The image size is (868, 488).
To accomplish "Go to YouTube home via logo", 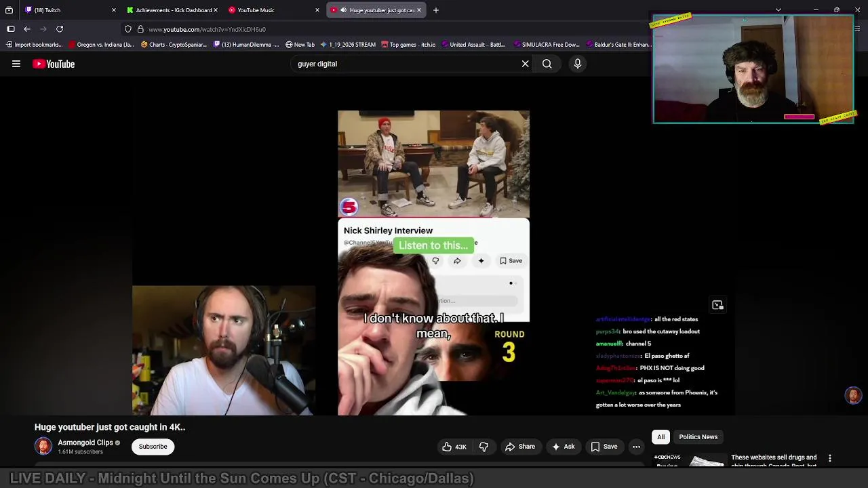I will click(54, 64).
